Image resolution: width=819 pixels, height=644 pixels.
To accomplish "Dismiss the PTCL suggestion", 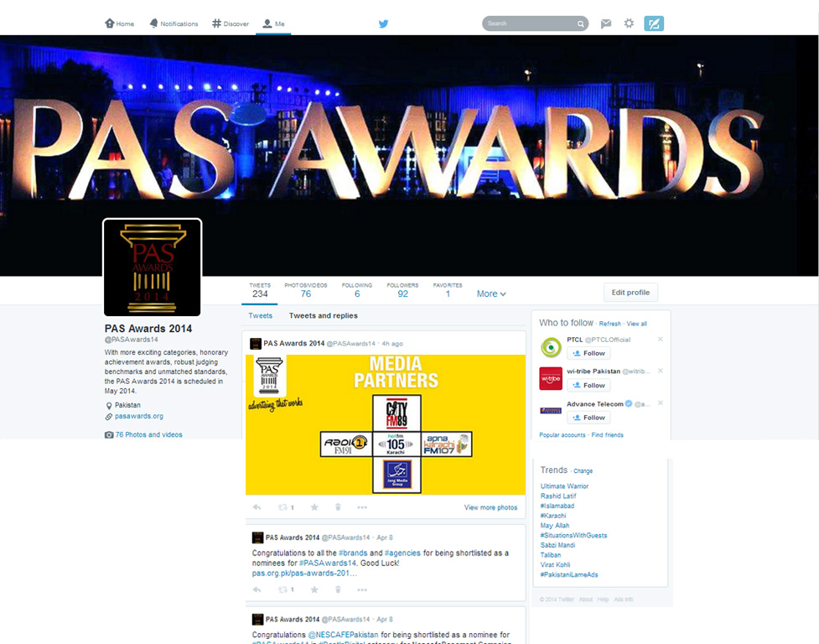I will [661, 340].
